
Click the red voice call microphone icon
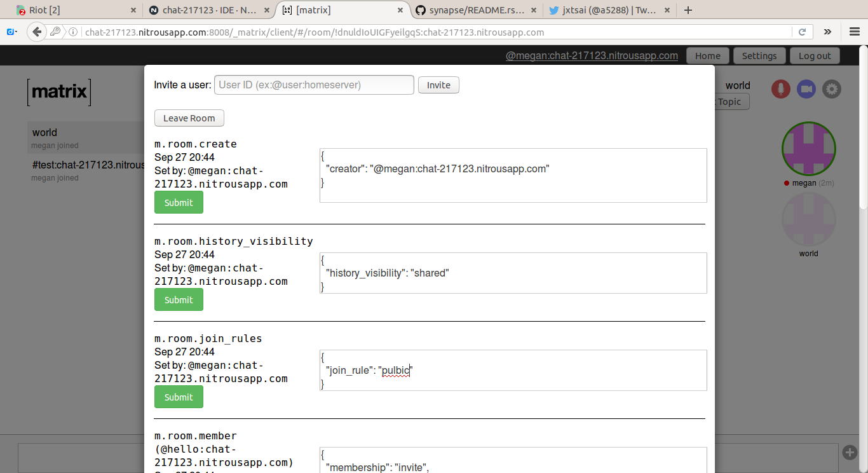pos(781,89)
